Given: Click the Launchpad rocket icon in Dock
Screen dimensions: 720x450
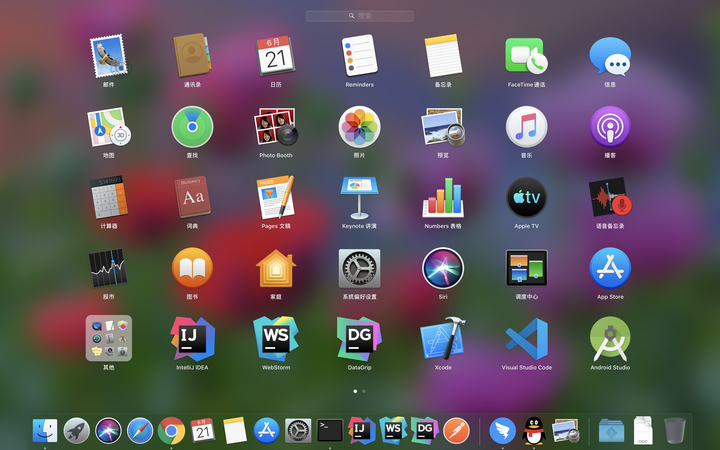Looking at the screenshot, I should pyautogui.click(x=77, y=431).
